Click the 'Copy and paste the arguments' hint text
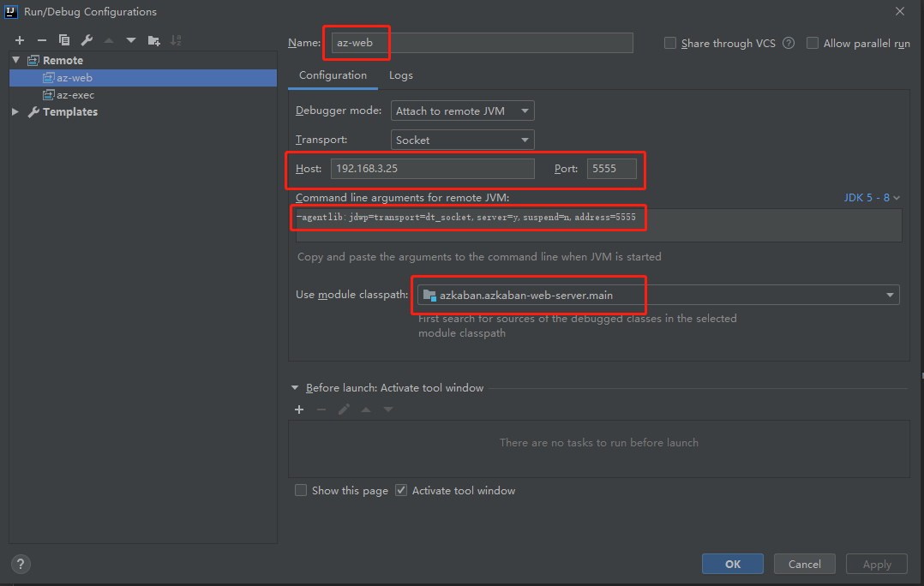The image size is (924, 586). pos(479,257)
